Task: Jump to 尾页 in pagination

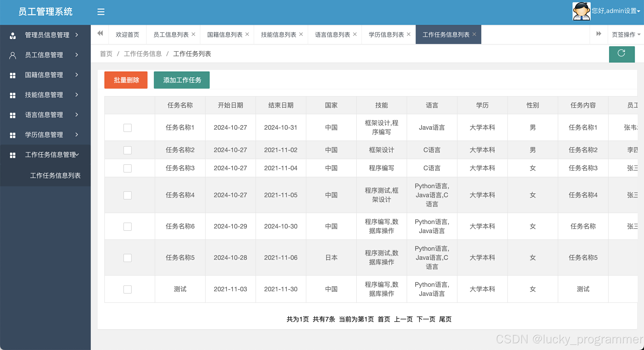Action: (445, 319)
